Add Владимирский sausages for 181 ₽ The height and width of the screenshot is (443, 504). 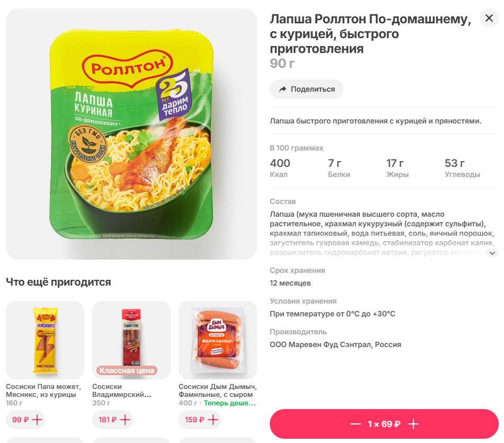(x=112, y=420)
